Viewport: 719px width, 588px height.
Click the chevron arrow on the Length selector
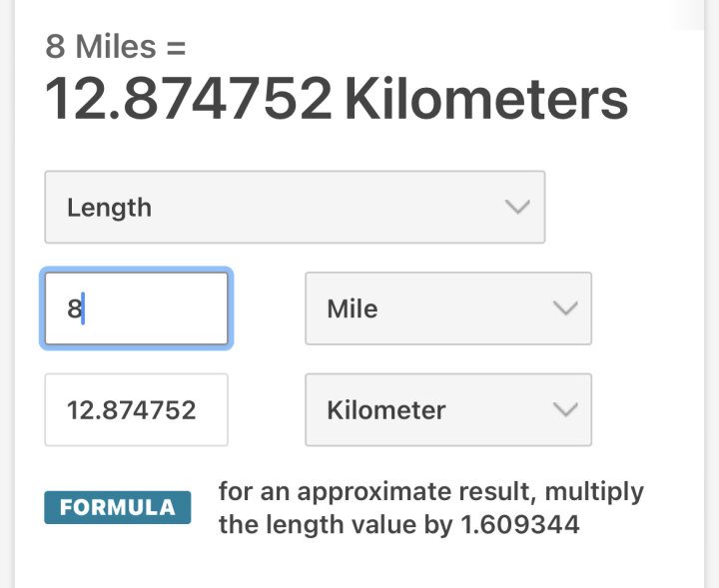[516, 208]
